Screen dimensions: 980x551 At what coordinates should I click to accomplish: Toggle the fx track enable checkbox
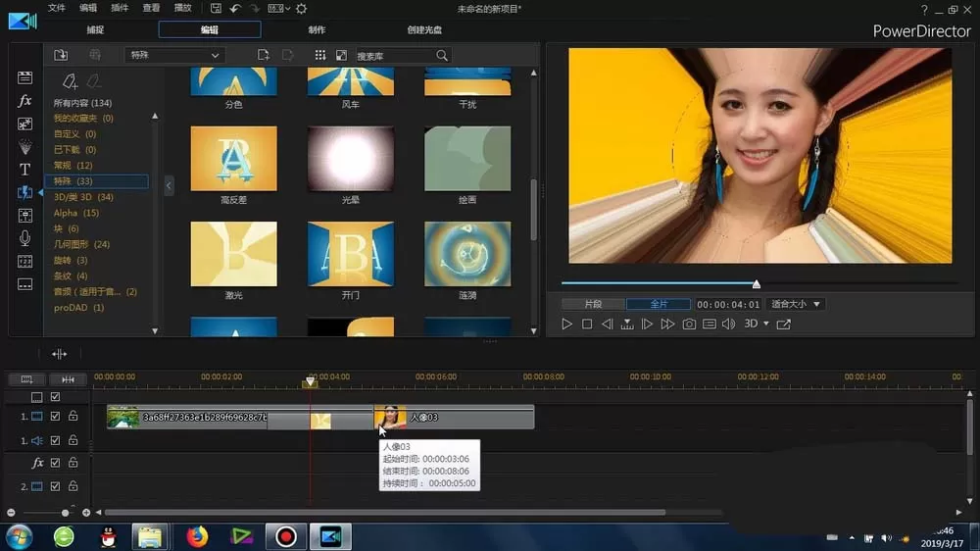[x=55, y=463]
